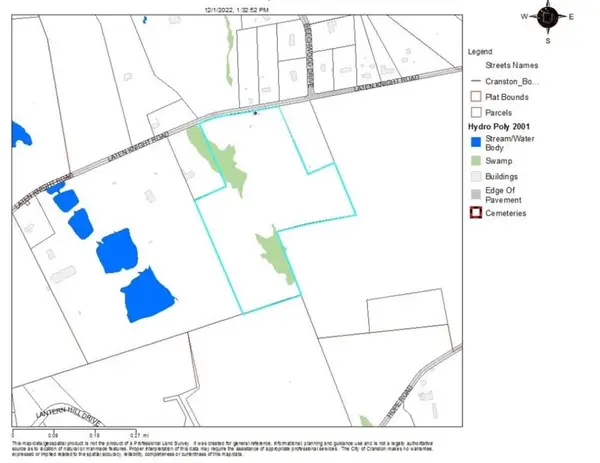Click the Plat Bounds legend symbol
The image size is (600, 463).
(x=476, y=96)
